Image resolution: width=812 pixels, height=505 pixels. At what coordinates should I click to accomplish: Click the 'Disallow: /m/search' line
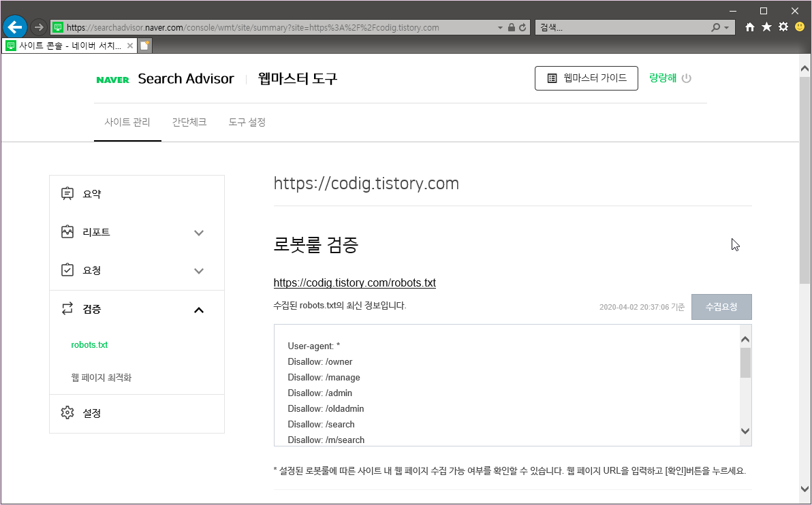click(326, 440)
